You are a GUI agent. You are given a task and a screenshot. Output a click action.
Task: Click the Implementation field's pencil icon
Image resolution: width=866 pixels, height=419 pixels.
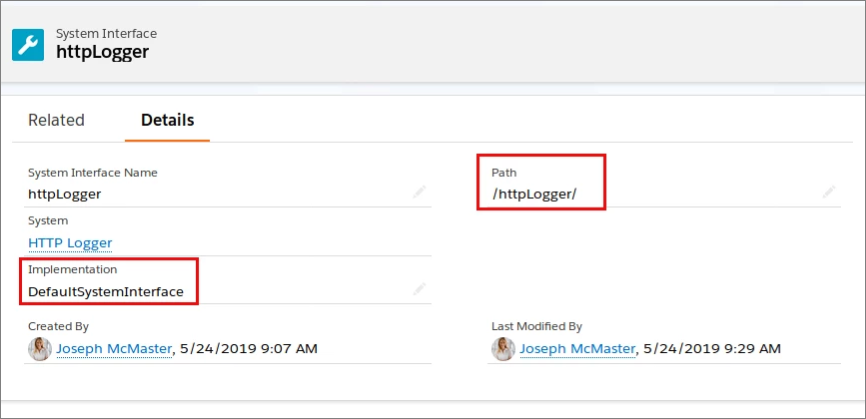pyautogui.click(x=420, y=289)
